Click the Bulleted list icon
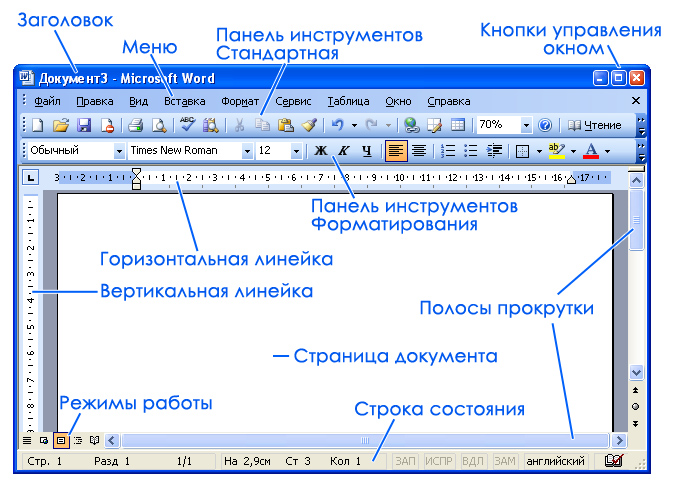Viewport: 677px width, 486px height. [x=471, y=151]
